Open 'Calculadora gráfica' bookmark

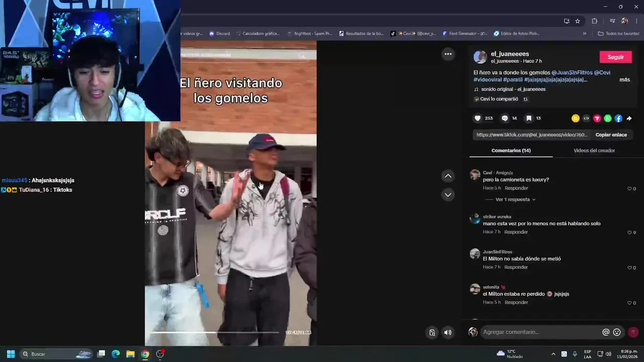pyautogui.click(x=257, y=34)
